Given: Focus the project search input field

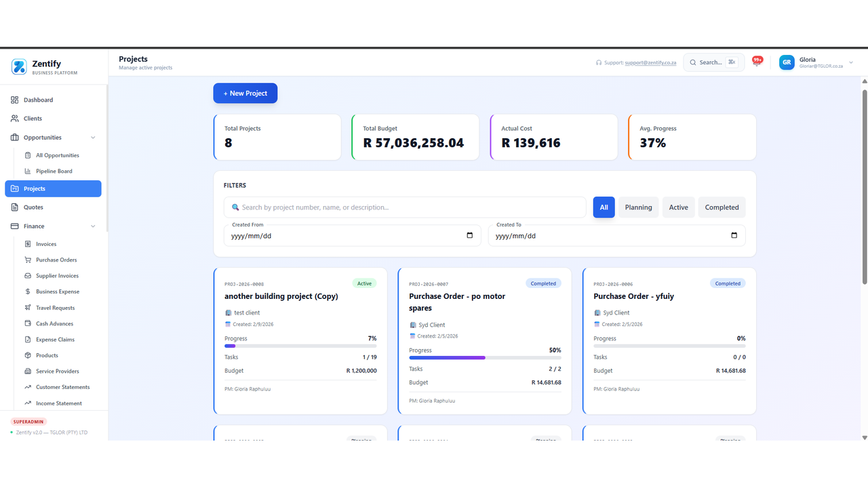Looking at the screenshot, I should [x=405, y=207].
